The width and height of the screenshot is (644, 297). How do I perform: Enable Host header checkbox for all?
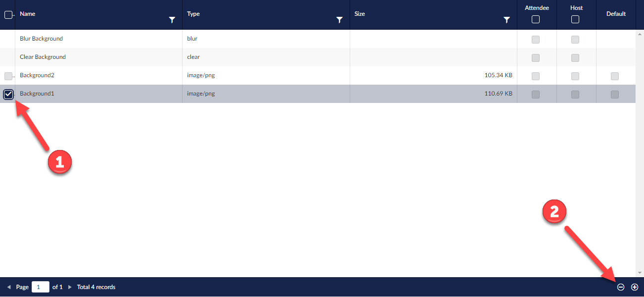pos(575,20)
